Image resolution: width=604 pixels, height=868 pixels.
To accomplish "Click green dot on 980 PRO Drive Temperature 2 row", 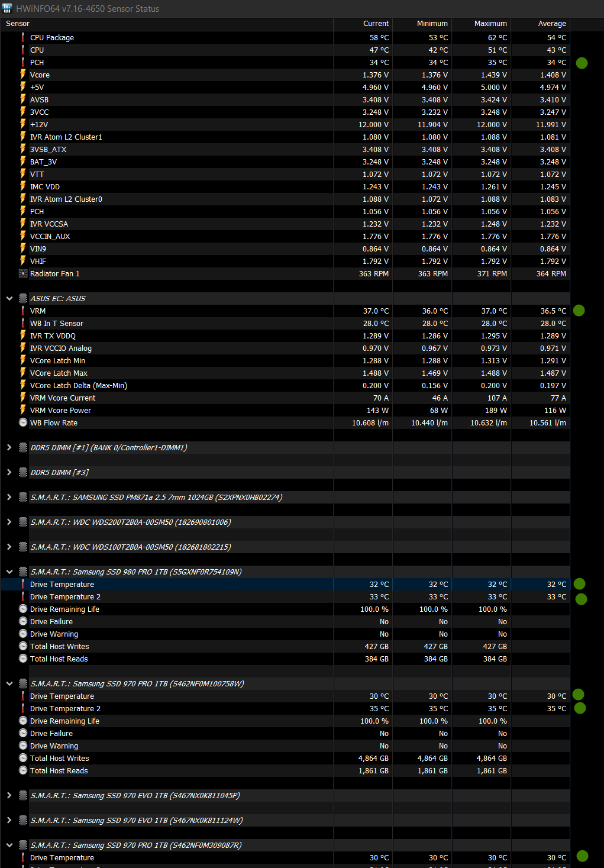I will click(581, 599).
